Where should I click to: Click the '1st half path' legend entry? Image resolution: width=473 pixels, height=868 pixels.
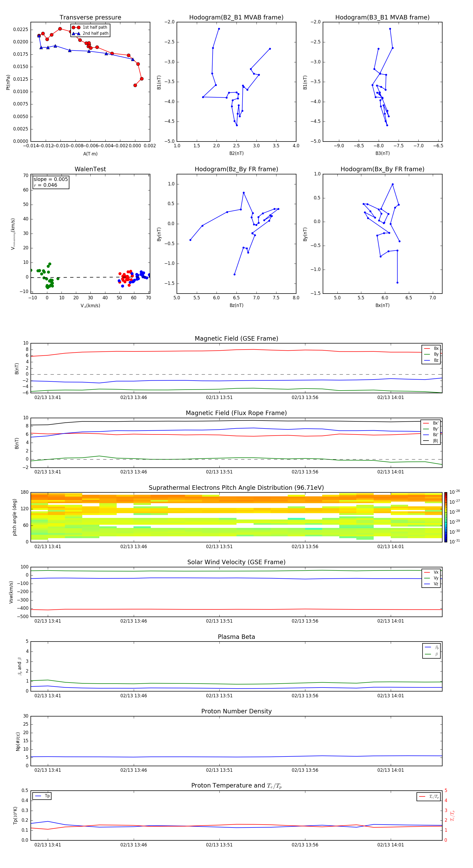90,27
